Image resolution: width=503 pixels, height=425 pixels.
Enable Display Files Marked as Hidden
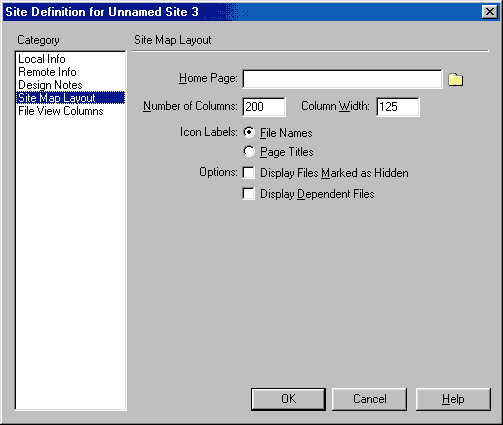point(249,173)
